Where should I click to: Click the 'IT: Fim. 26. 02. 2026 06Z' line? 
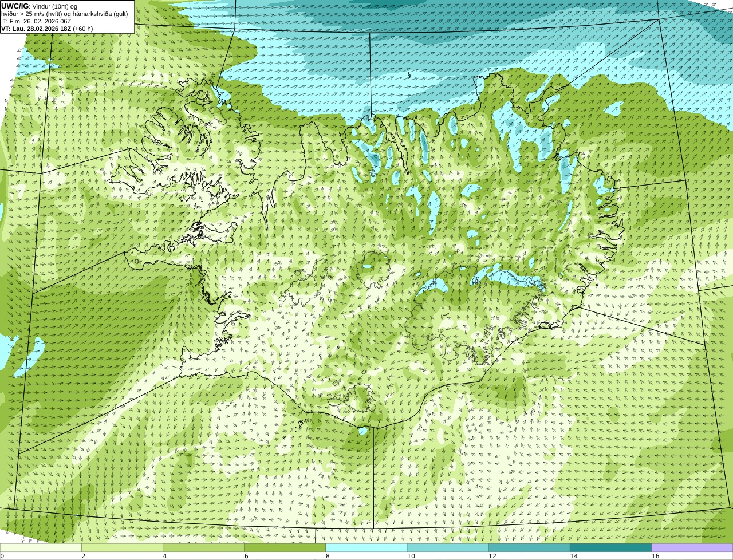(x=36, y=21)
